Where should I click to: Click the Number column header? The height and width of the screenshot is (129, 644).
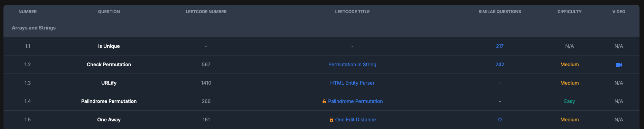click(28, 12)
